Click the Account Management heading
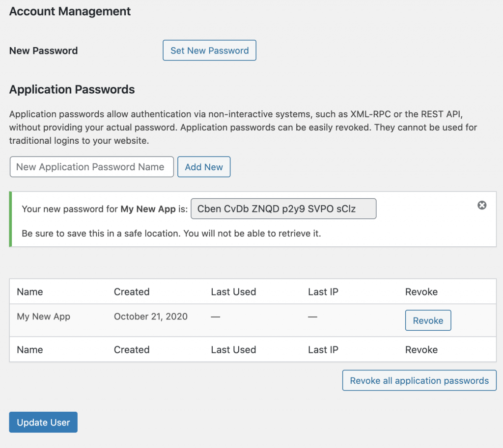The image size is (503, 448). pyautogui.click(x=70, y=11)
